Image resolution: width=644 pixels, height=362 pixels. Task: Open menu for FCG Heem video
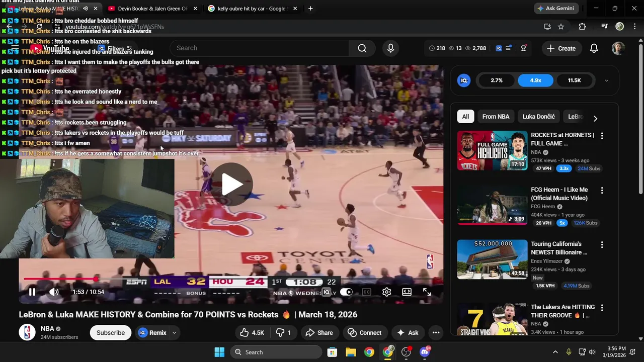tap(602, 191)
